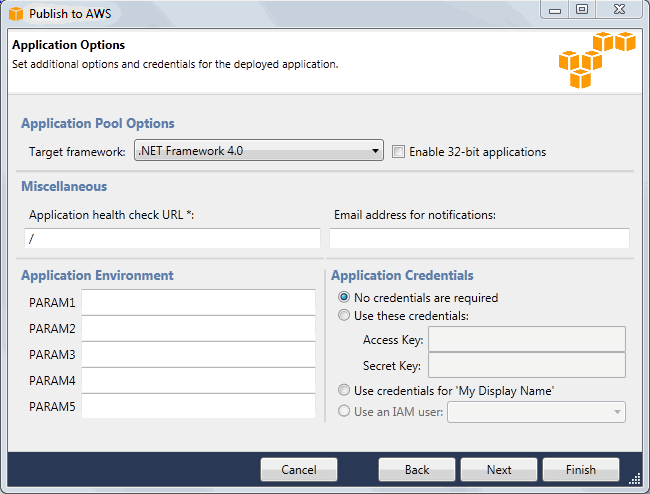Screen dimensions: 650x494
Task: Select 'No credentials are required' option
Action: point(345,297)
